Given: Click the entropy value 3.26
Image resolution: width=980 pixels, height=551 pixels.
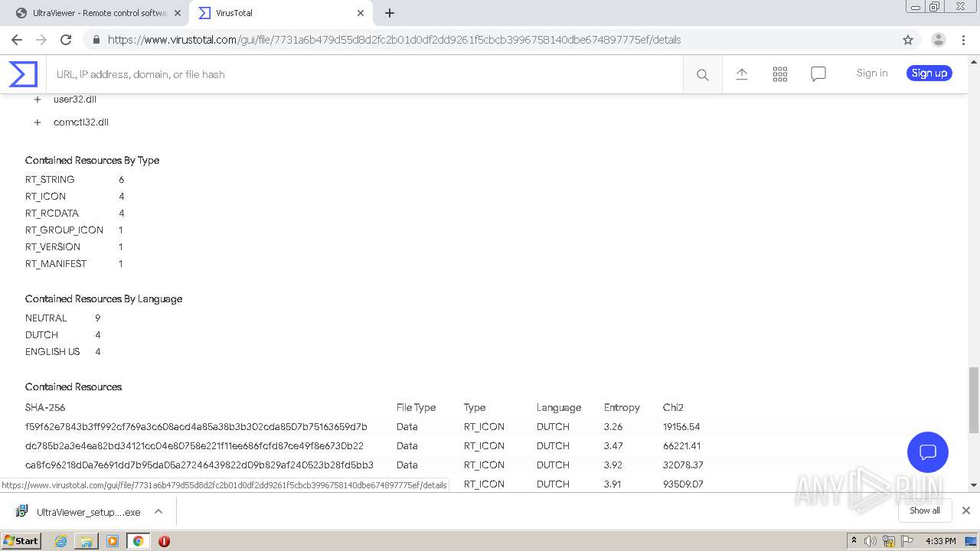Looking at the screenshot, I should [x=613, y=427].
